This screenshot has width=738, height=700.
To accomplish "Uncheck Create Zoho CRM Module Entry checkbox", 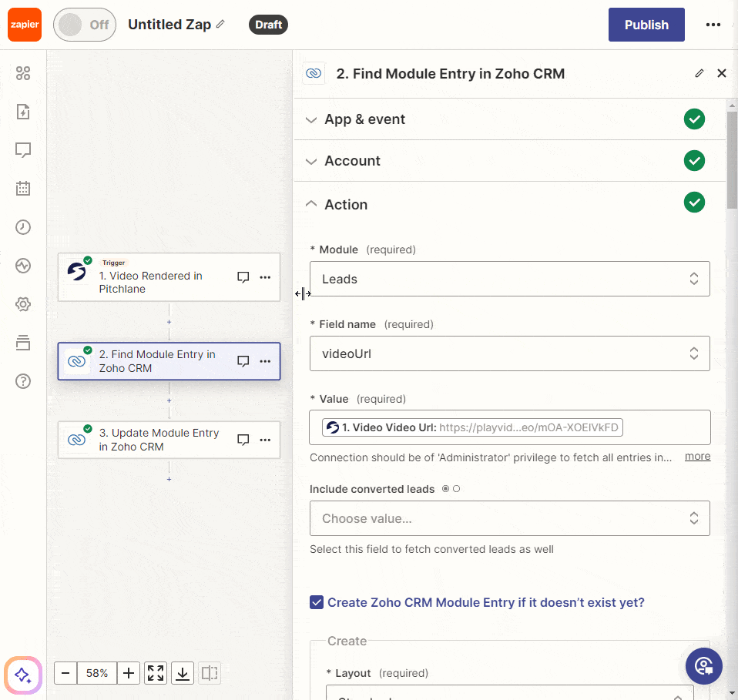I will pos(317,602).
